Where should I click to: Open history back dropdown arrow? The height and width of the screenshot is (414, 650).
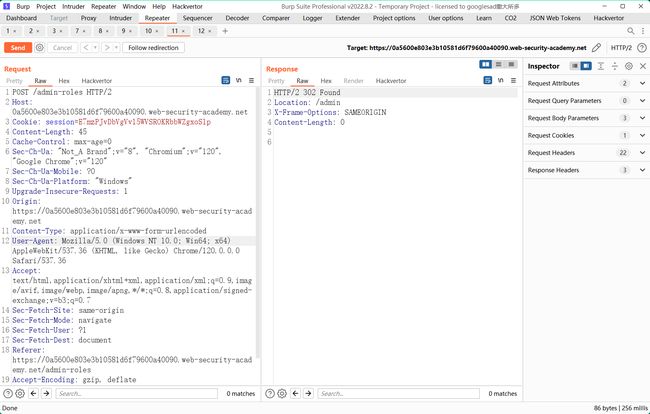95,48
